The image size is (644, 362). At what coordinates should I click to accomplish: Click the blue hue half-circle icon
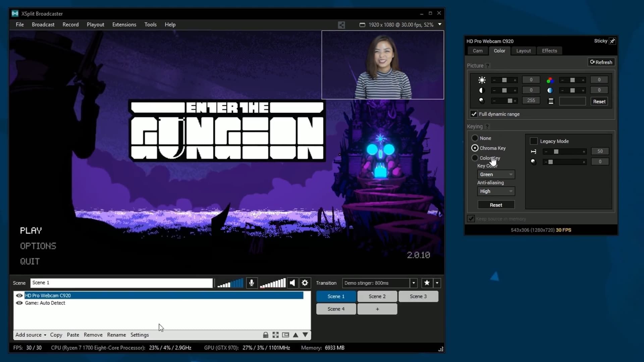[550, 90]
